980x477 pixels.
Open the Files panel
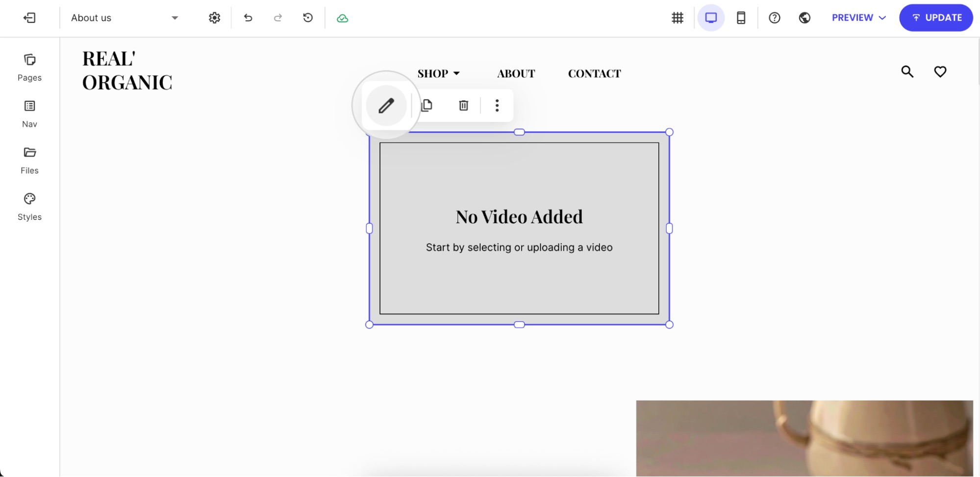pos(29,161)
